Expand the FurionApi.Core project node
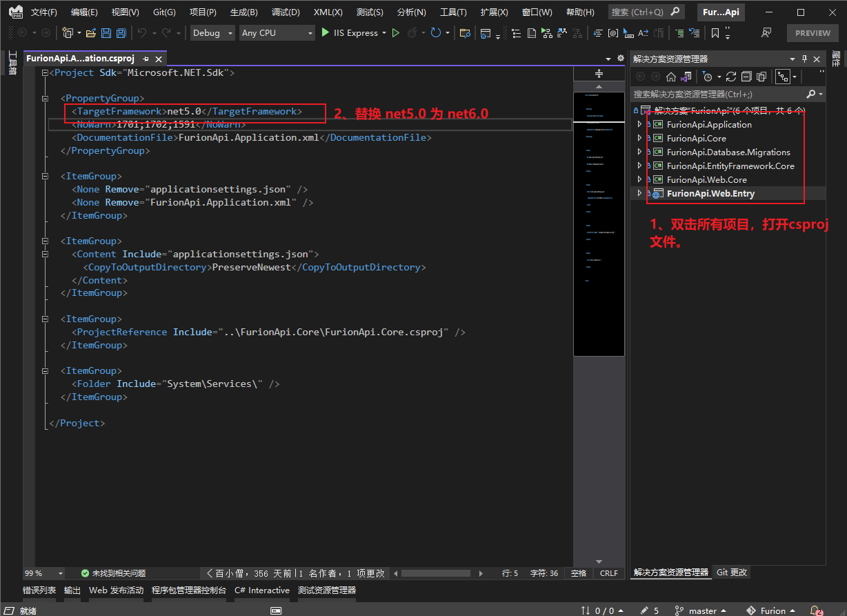This screenshot has width=847, height=616. tap(639, 139)
